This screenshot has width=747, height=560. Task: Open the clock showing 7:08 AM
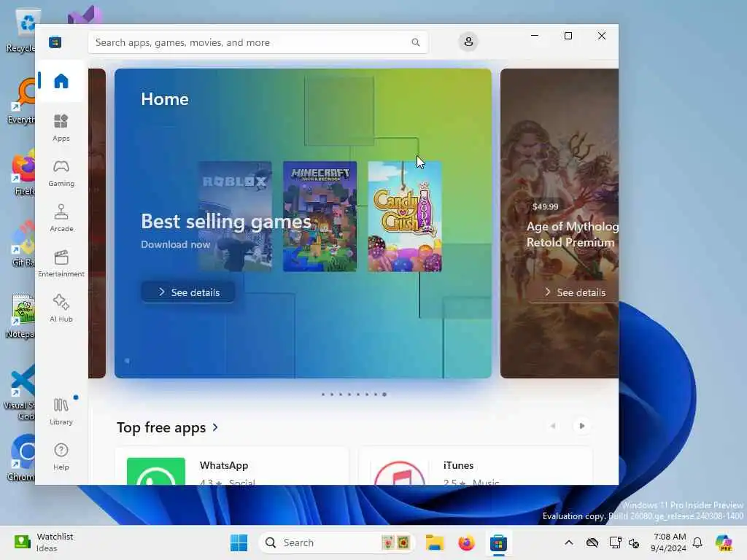(669, 542)
